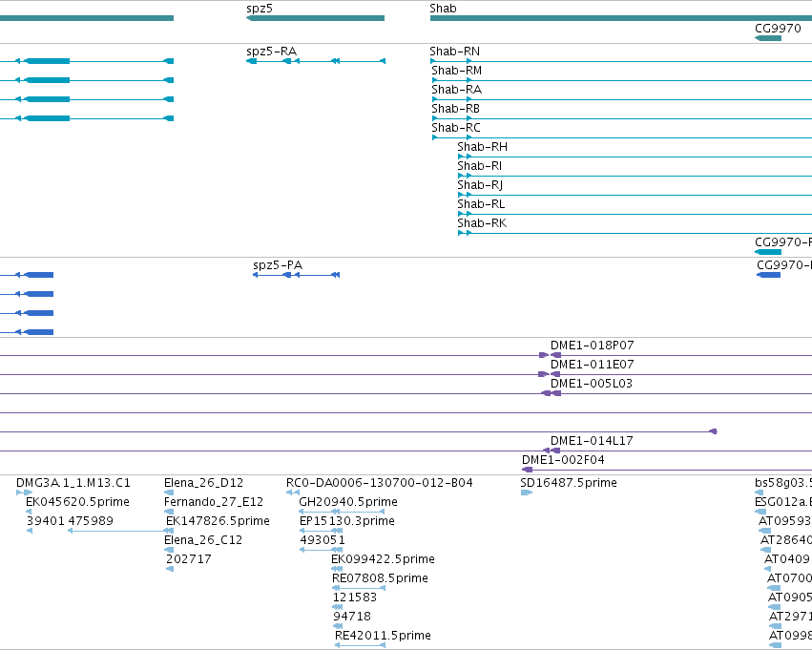Image resolution: width=812 pixels, height=650 pixels.
Task: Click the 94718 EST label
Action: pyautogui.click(x=352, y=618)
